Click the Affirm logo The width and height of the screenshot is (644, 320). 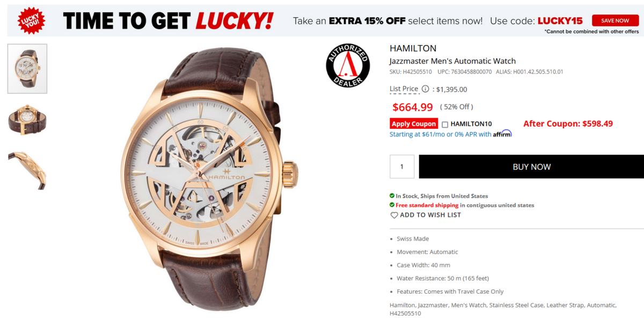(502, 134)
